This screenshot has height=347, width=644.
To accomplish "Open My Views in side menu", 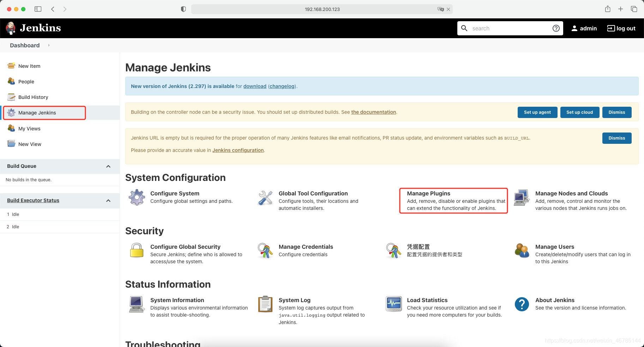I will [29, 129].
